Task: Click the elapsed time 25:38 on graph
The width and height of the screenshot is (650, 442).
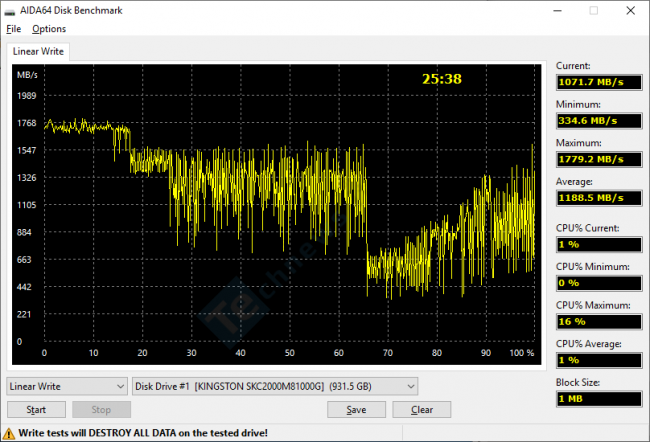Action: point(441,79)
